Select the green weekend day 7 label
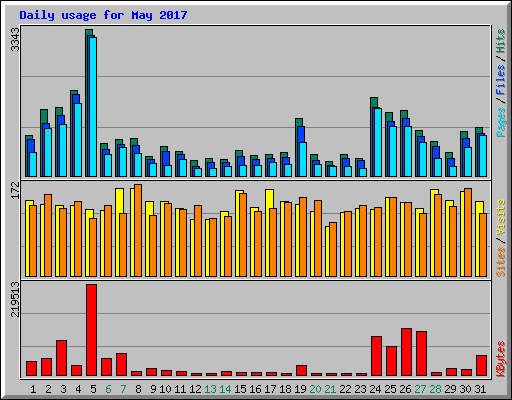 coord(123,389)
